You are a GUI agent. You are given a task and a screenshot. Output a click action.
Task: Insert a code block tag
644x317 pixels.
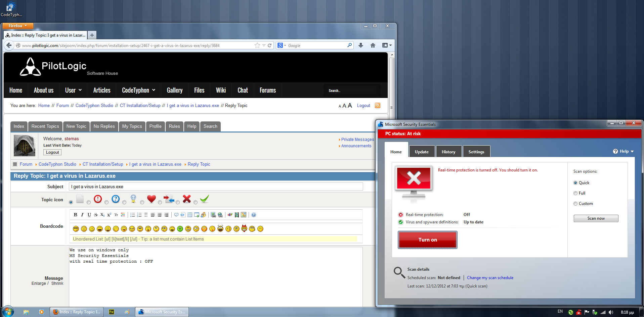click(x=183, y=215)
